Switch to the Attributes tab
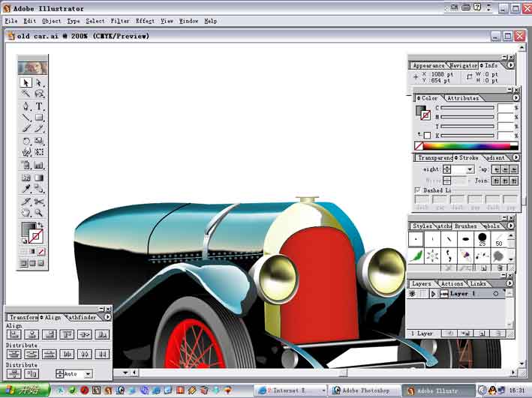The width and height of the screenshot is (532, 398). (463, 98)
